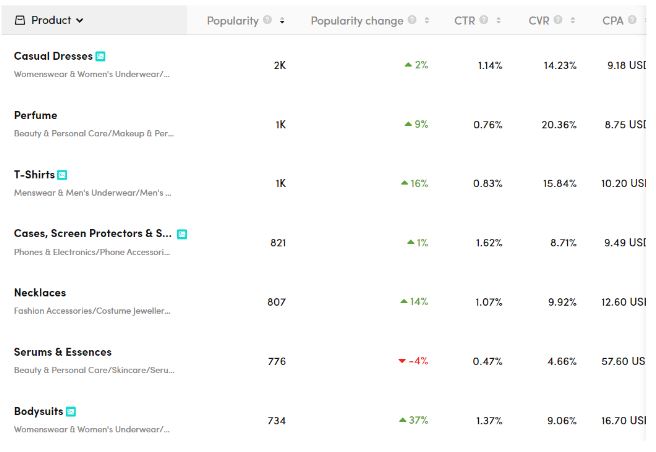This screenshot has width=656, height=452.
Task: Sort by Popularity change column
Action: coord(427,21)
